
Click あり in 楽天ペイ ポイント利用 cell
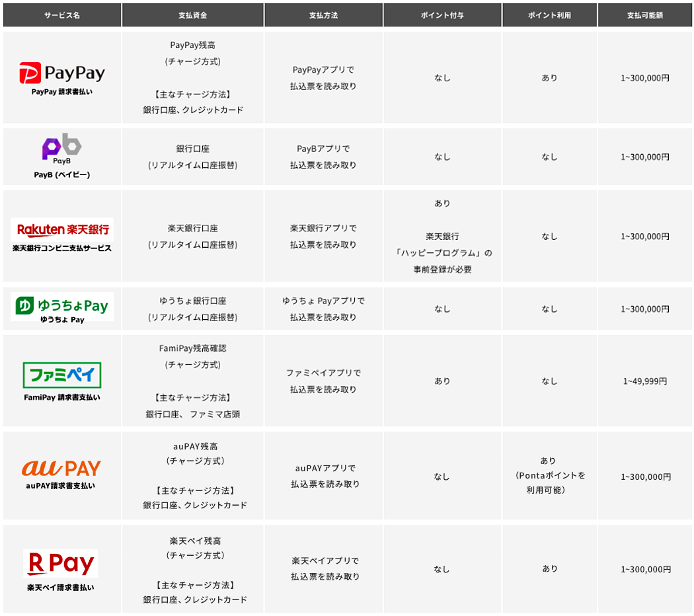[x=550, y=568]
